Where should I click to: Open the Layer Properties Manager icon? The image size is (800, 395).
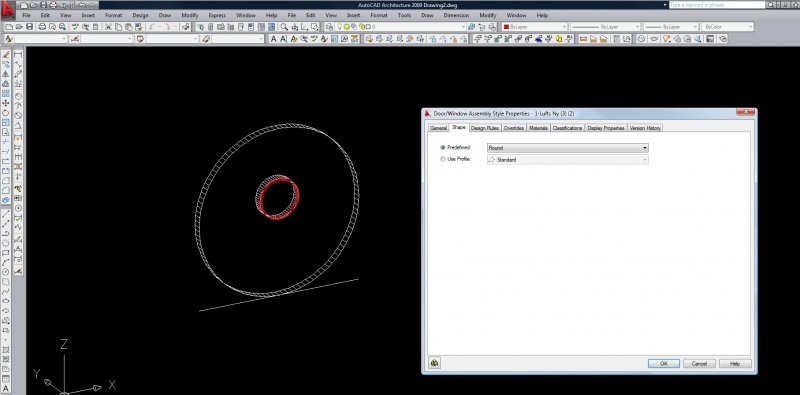tap(329, 27)
